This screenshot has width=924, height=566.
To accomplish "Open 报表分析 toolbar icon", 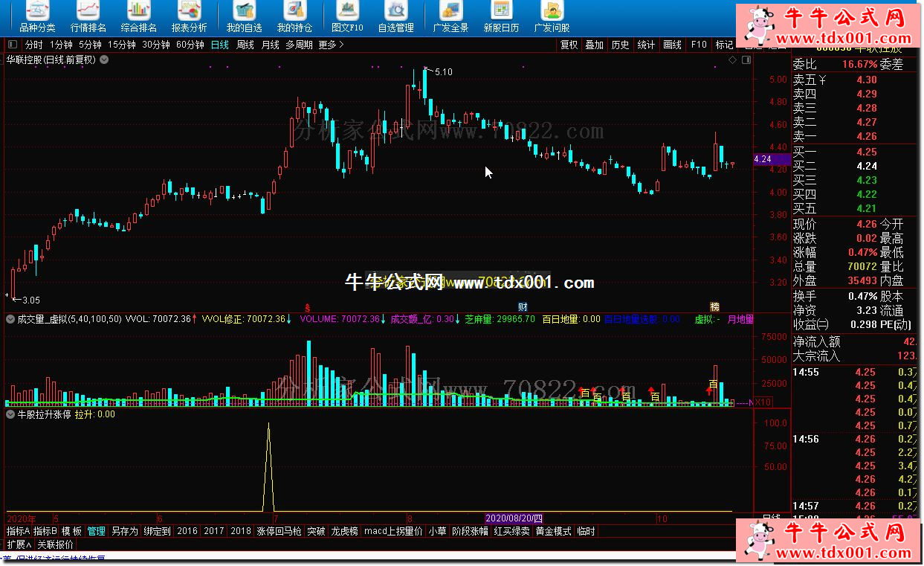I will click(x=190, y=17).
